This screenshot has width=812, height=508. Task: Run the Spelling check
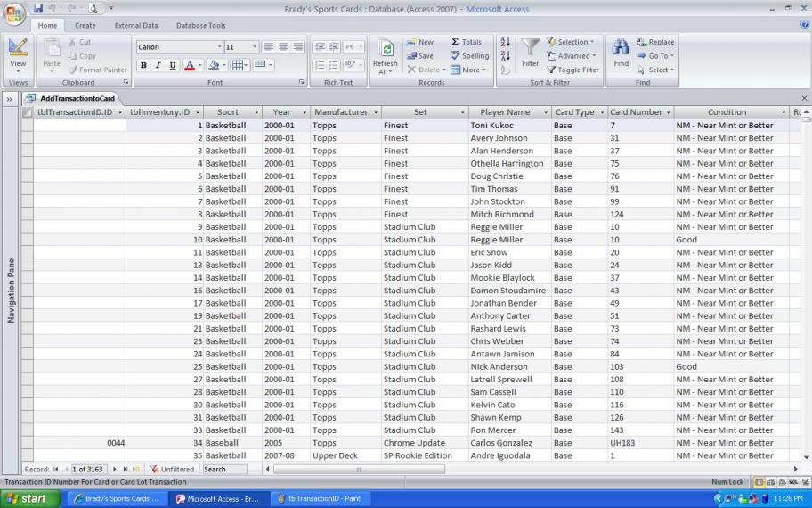[470, 56]
